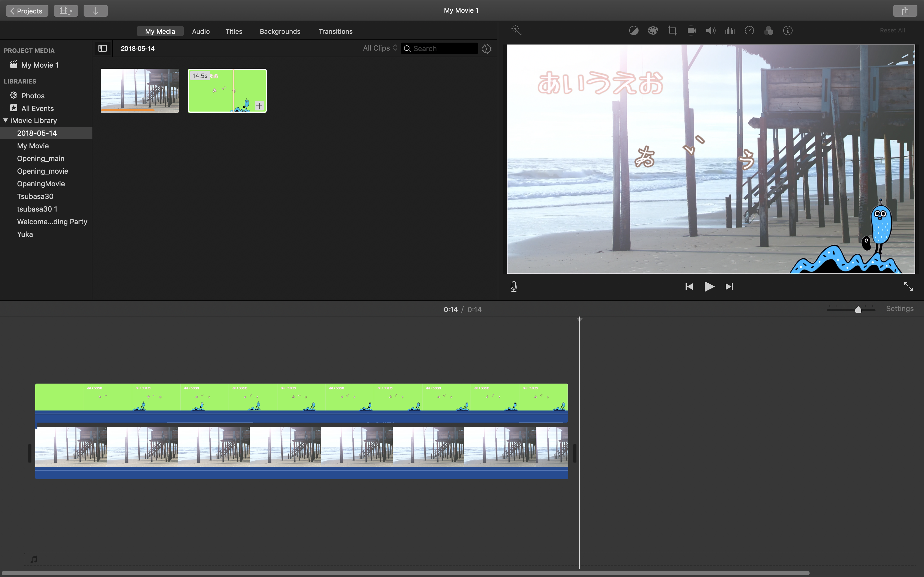Expand the All Clips filter dropdown
Screen dimensions: 924x577
380,48
